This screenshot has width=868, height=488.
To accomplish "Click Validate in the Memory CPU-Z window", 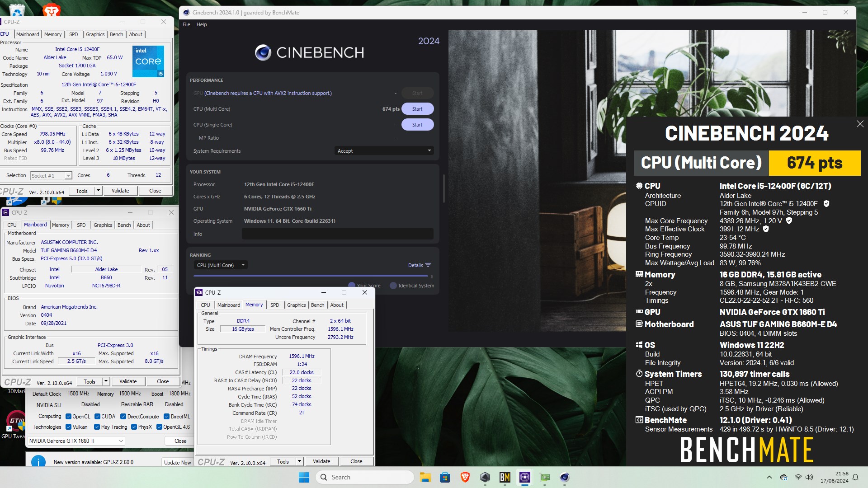I will pos(321,461).
